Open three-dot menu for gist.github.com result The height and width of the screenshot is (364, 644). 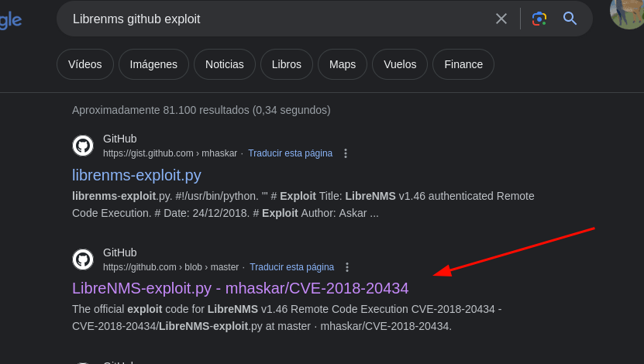click(x=346, y=153)
